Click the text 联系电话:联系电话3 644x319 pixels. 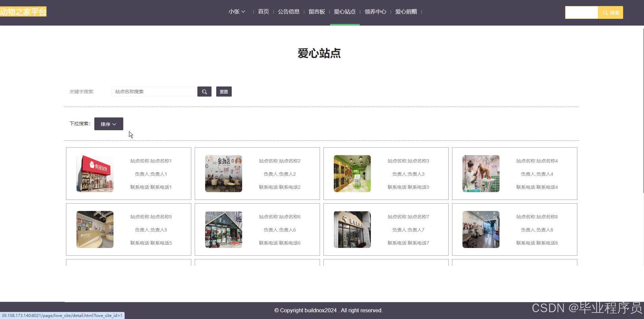[408, 187]
